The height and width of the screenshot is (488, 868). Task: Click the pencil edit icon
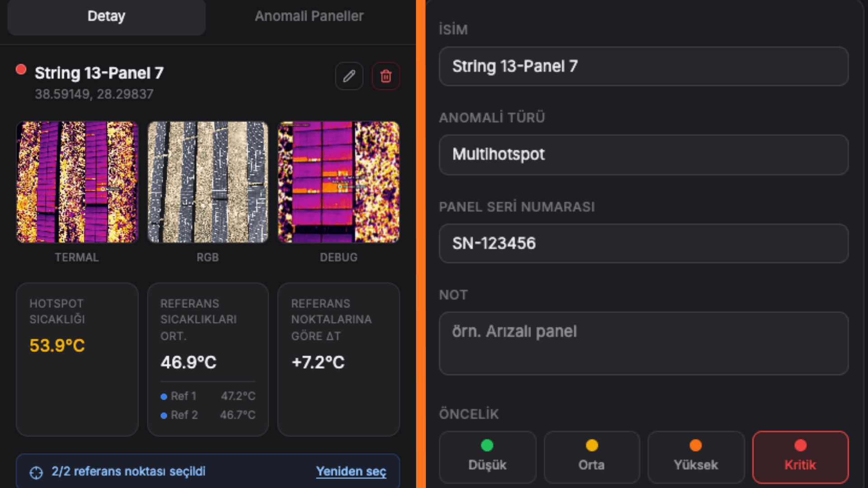[349, 76]
